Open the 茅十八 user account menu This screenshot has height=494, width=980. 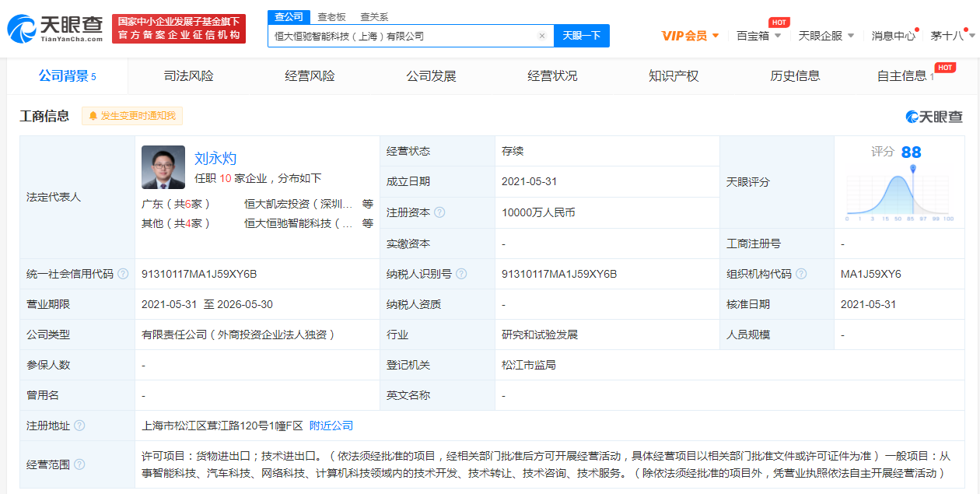(x=952, y=36)
